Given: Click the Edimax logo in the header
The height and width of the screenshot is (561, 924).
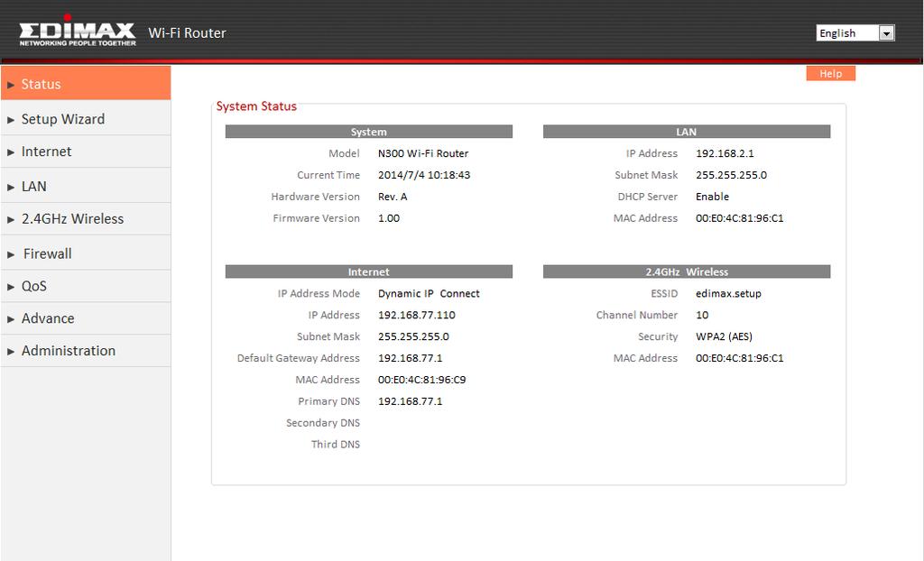Looking at the screenshot, I should coord(78,31).
